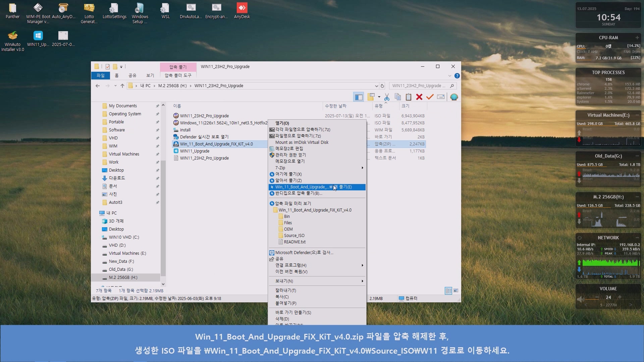Click the Paste clipboard toolbar icon
644x362 pixels.
click(408, 97)
